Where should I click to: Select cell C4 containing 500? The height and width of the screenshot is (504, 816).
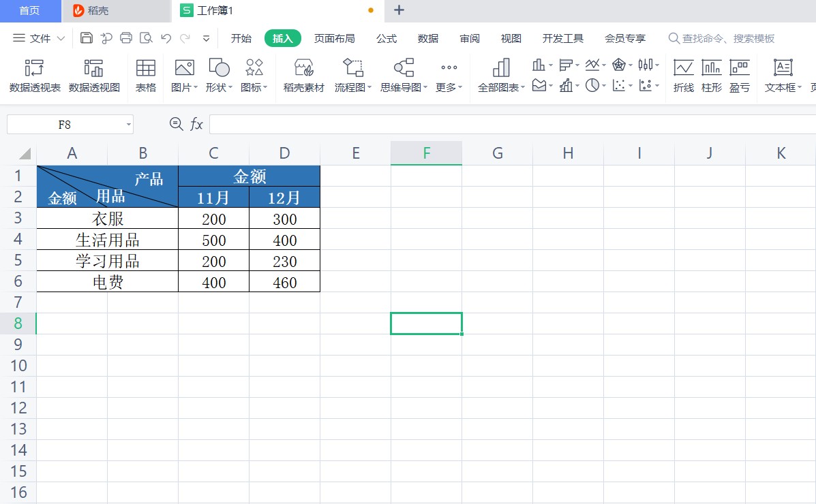tap(213, 239)
